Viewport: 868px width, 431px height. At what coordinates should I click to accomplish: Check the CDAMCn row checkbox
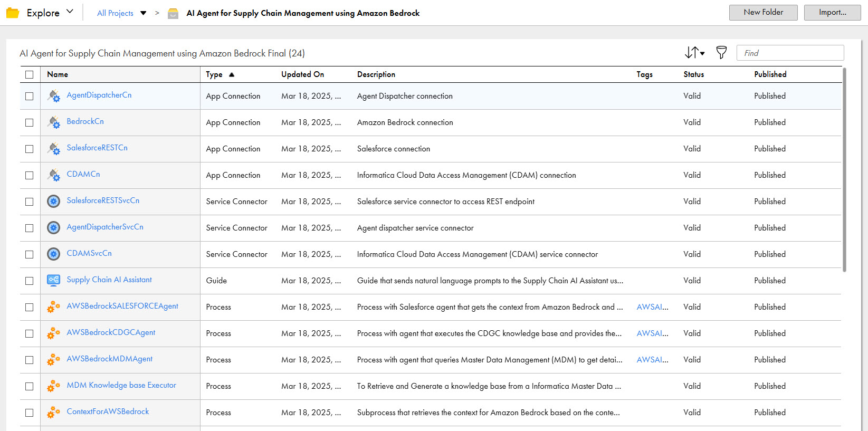[30, 175]
